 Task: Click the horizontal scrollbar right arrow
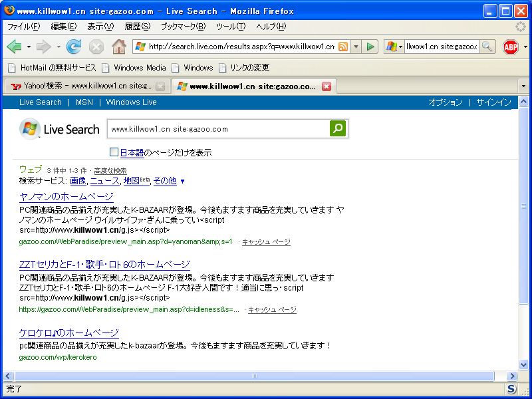pyautogui.click(x=512, y=376)
